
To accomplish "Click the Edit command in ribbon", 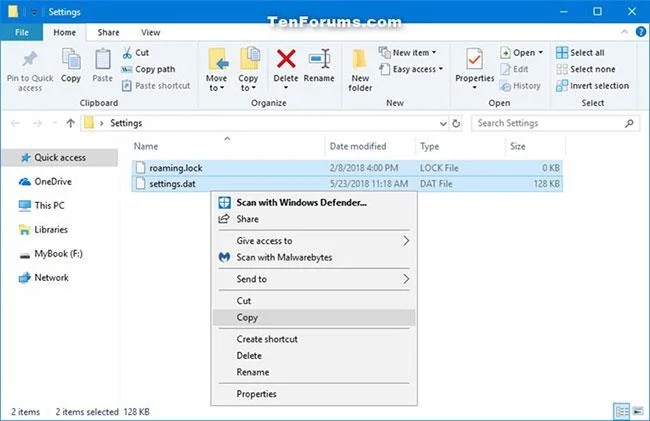I will (x=514, y=69).
